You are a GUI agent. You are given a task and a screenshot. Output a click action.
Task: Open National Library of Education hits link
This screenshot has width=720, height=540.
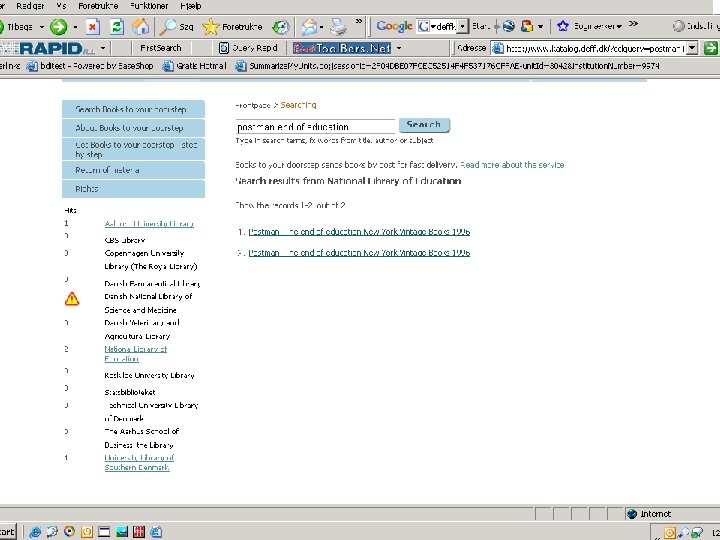point(135,354)
